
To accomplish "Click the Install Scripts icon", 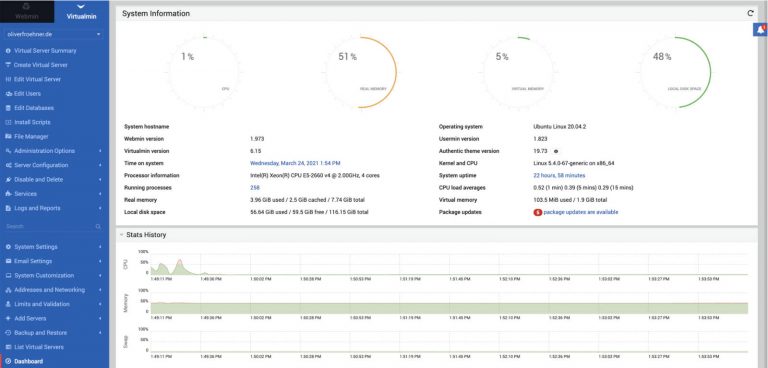I will [x=8, y=122].
